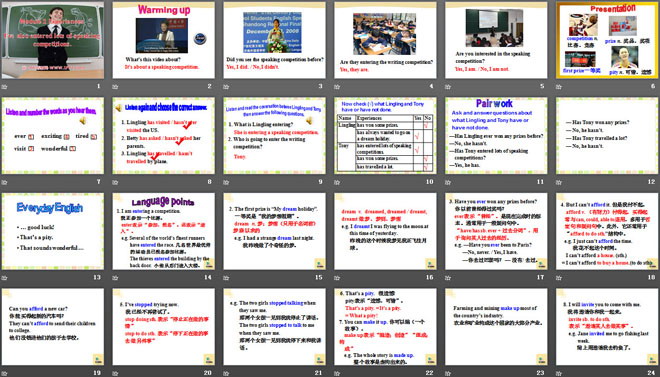Click the star icon under slide 15
This screenshot has width=660, height=377.
point(226,278)
